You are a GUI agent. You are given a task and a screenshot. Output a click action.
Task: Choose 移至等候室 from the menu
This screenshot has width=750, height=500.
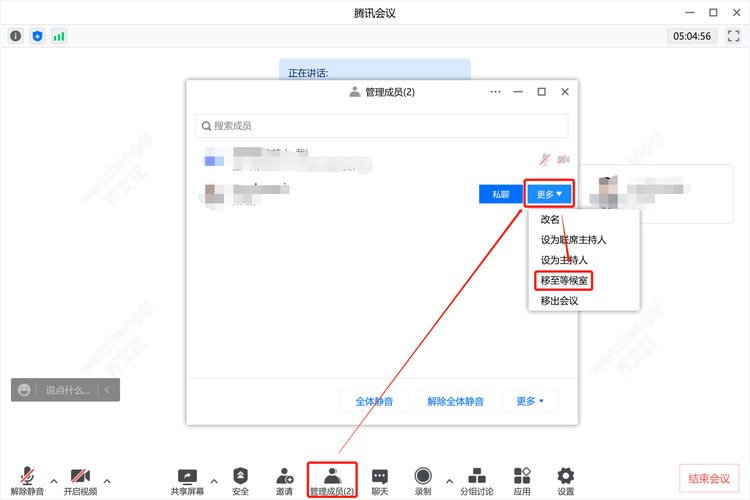click(x=563, y=281)
